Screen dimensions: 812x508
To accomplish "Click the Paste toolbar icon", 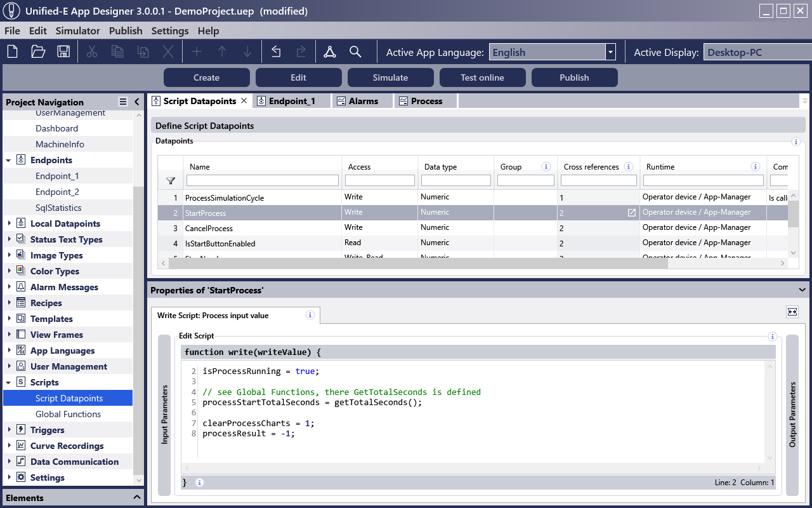I will pyautogui.click(x=143, y=52).
